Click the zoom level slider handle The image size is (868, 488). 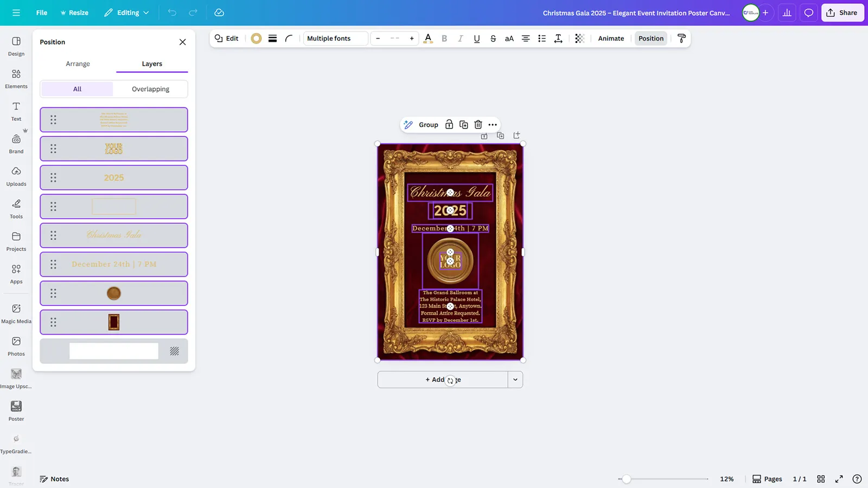627,479
